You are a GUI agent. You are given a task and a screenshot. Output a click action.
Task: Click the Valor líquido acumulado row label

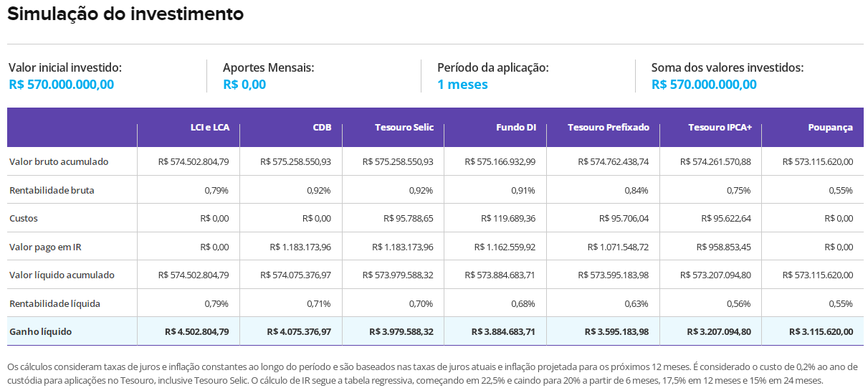[62, 275]
